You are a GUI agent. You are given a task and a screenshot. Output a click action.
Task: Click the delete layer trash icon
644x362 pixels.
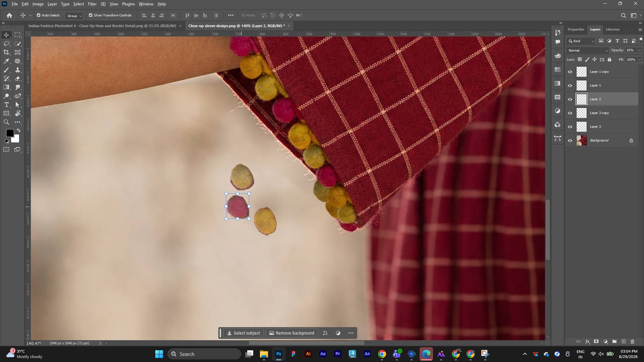[633, 342]
